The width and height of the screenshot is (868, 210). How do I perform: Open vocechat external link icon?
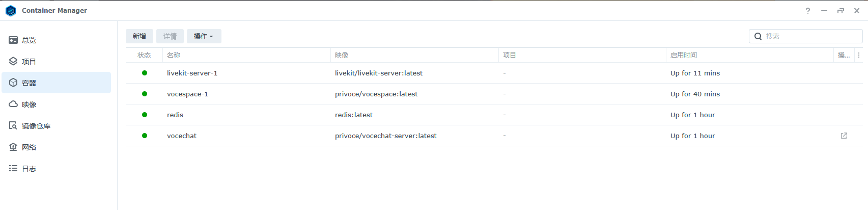point(844,136)
